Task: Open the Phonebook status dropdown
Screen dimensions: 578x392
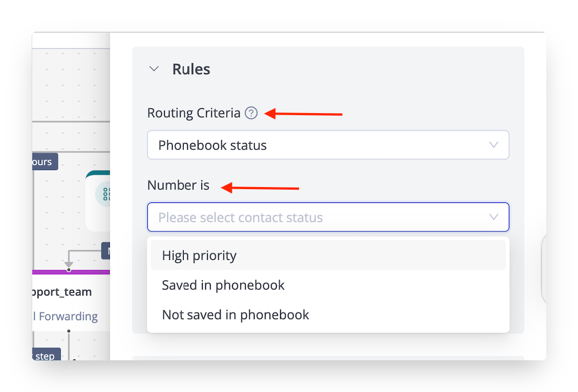Action: click(328, 145)
